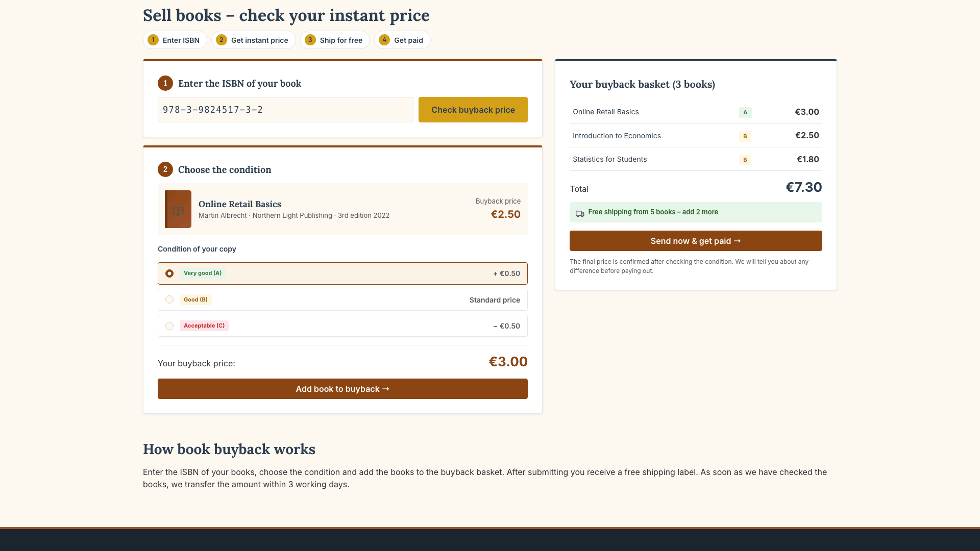Click the €2.50 buyback price in book card
This screenshot has height=551, width=980.
click(506, 214)
